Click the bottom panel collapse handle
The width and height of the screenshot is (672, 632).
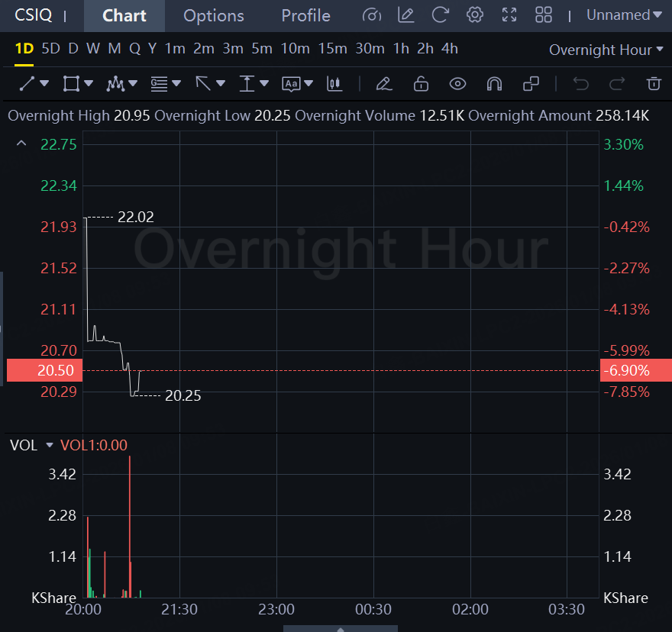tap(341, 629)
